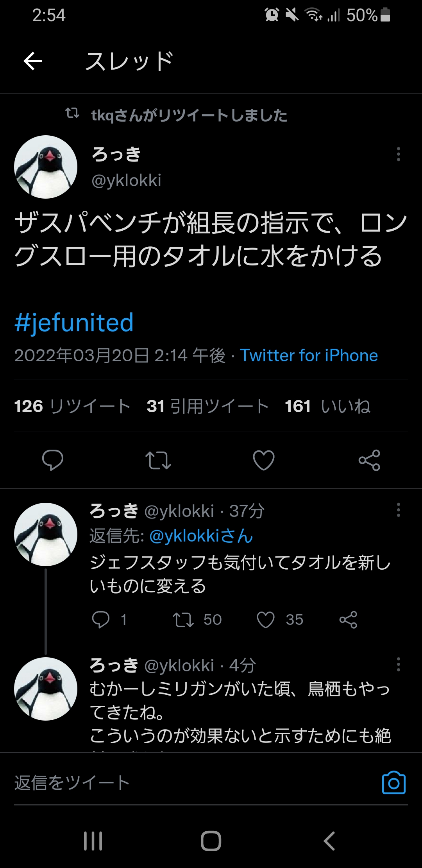Retweet the reply with 50 retweets
Screen dimensions: 422x868
coord(183,620)
